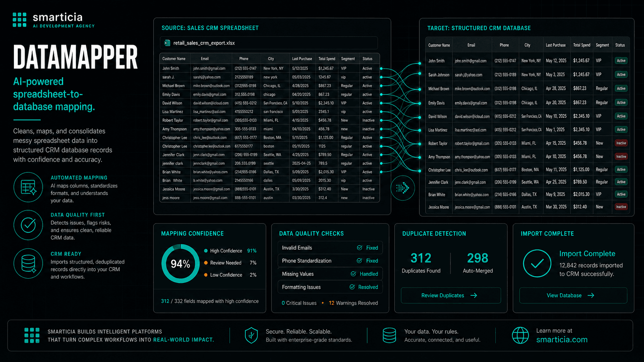The image size is (644, 362).
Task: Click the 298 Auto-Merged number
Action: 478,258
